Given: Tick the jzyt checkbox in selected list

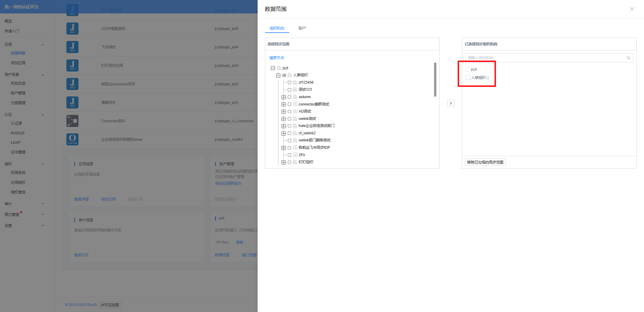Looking at the screenshot, I should pos(468,70).
